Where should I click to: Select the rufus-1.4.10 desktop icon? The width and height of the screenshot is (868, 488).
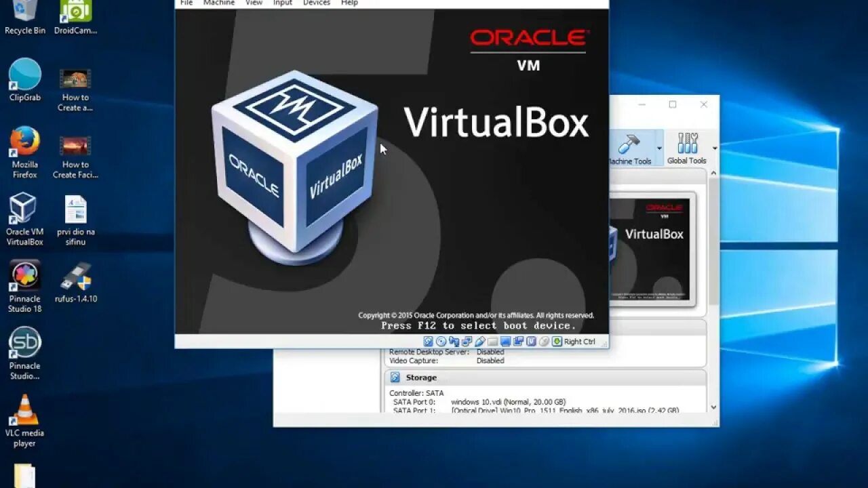[75, 283]
